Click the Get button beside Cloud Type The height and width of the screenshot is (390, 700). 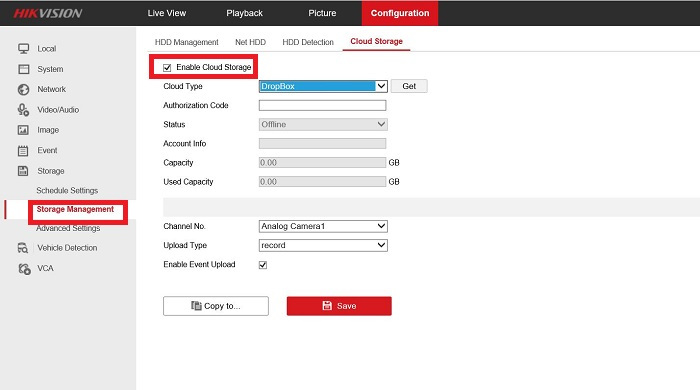coord(409,86)
